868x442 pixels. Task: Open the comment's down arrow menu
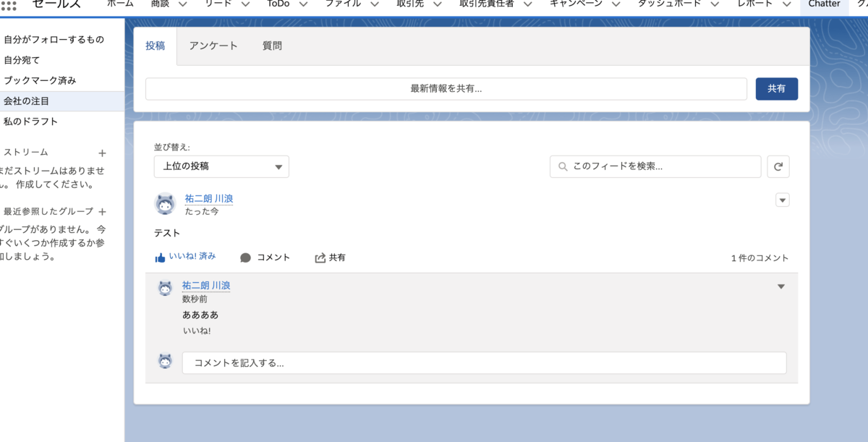click(x=781, y=286)
